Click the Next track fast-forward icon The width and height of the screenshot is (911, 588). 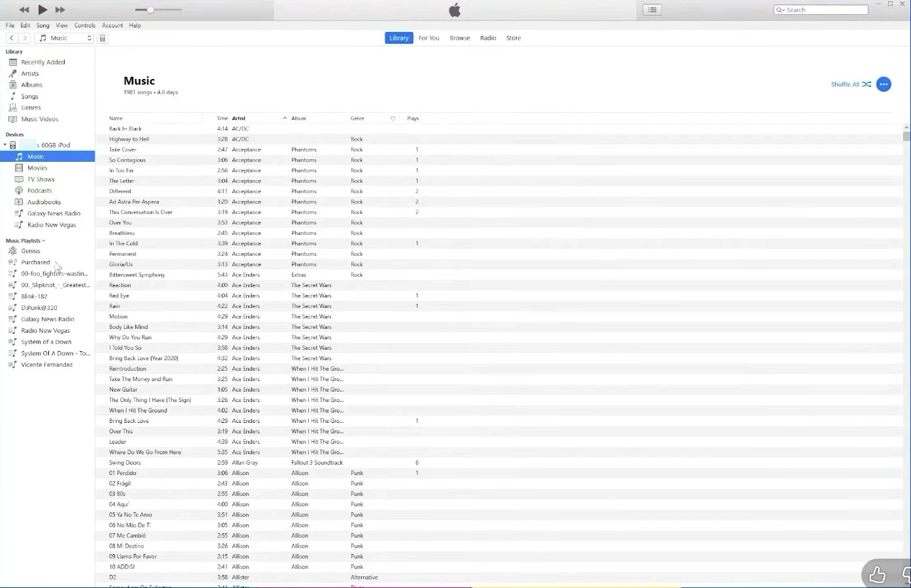point(60,10)
